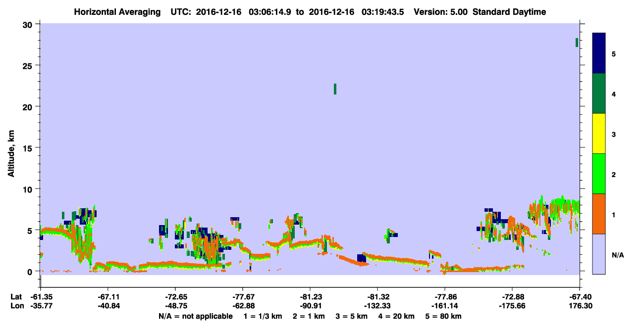Screen dimensions: 644x330
Task: Click the '3 = 5 km' legend text
Action: [352, 316]
